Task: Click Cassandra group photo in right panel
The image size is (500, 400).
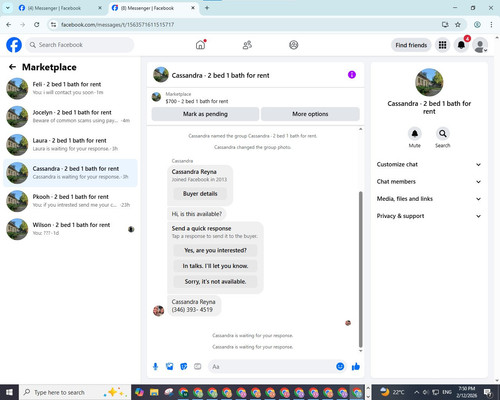Action: (x=429, y=82)
